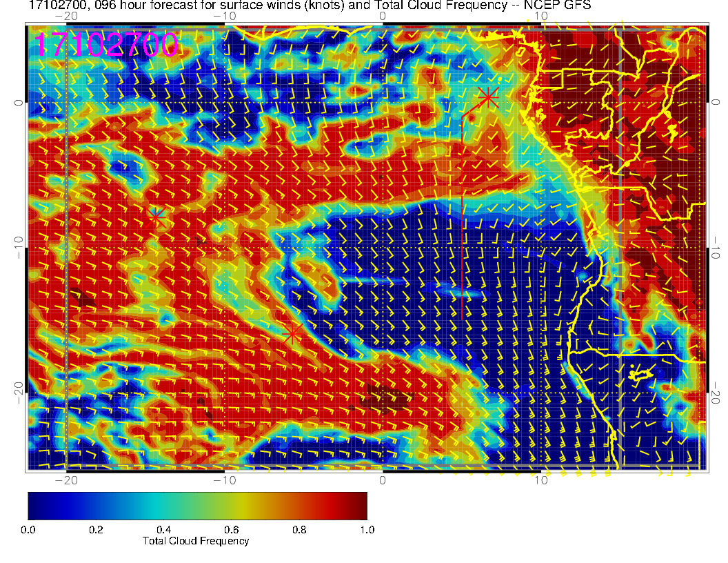This screenshot has height=563, width=728.
Task: Click the 10 longitude label on the bottom axis
Action: tap(541, 480)
